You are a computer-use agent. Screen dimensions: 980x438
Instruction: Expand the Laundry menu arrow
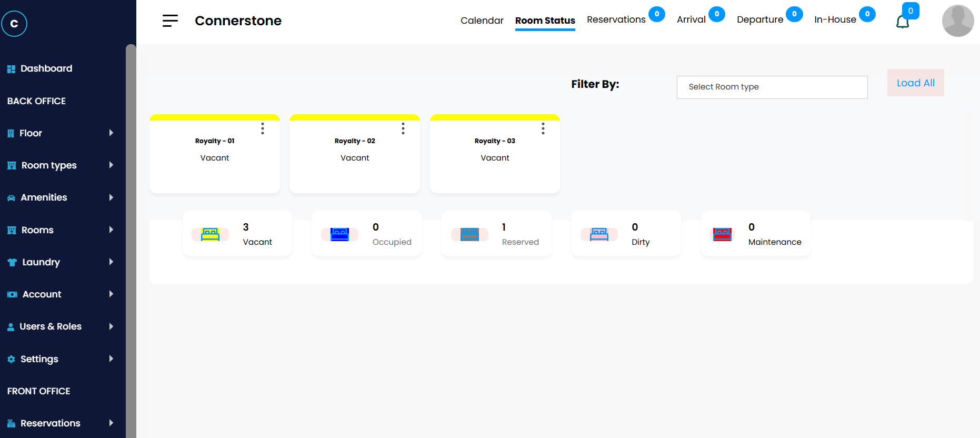coord(111,262)
